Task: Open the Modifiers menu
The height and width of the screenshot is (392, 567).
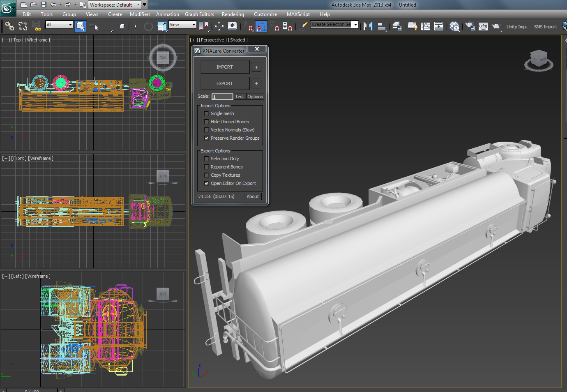Action: coord(140,14)
